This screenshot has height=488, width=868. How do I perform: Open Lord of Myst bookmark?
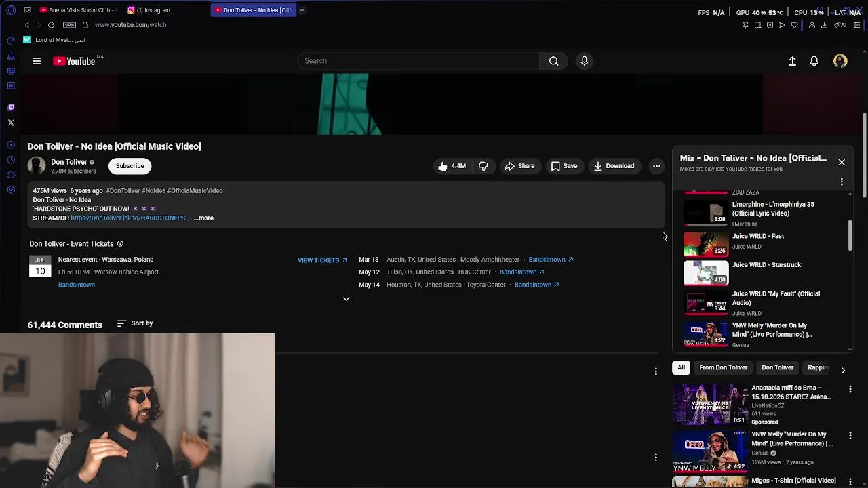coord(54,40)
